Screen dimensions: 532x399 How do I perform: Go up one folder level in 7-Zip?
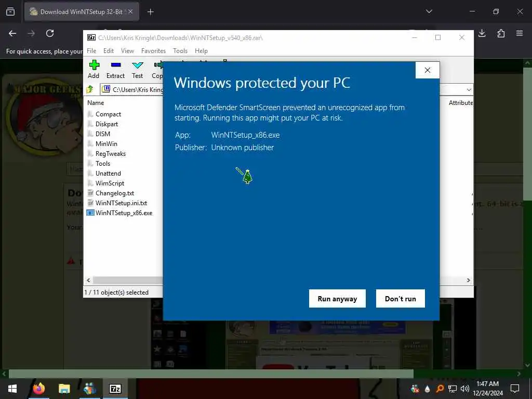click(x=90, y=89)
